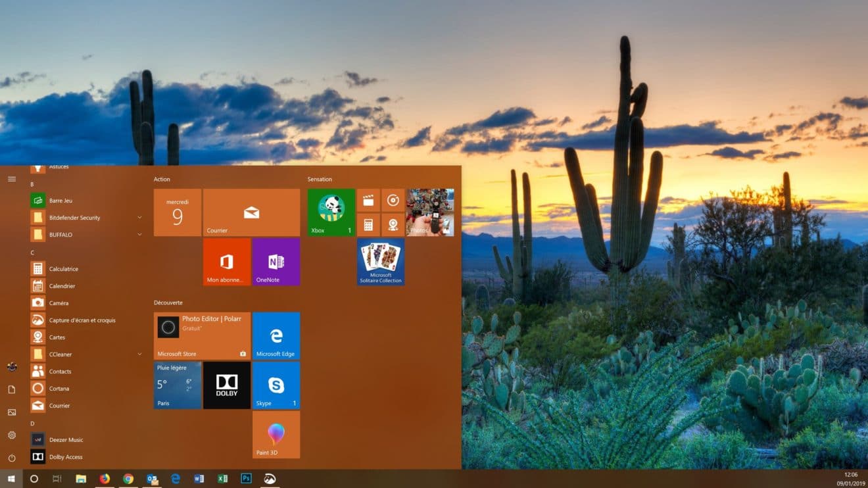The image size is (868, 488).
Task: Click the letter B header in app list
Action: (32, 184)
